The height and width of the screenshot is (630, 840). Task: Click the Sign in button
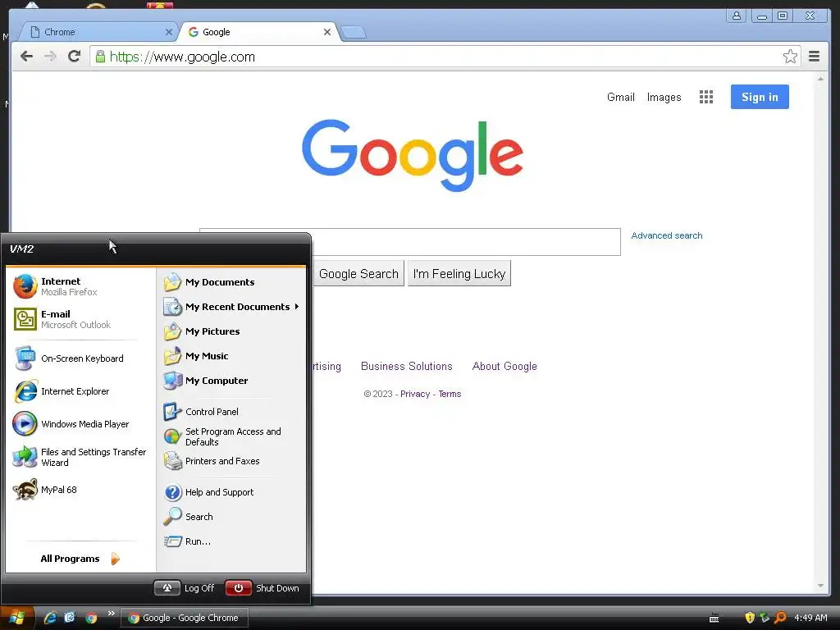(x=760, y=97)
